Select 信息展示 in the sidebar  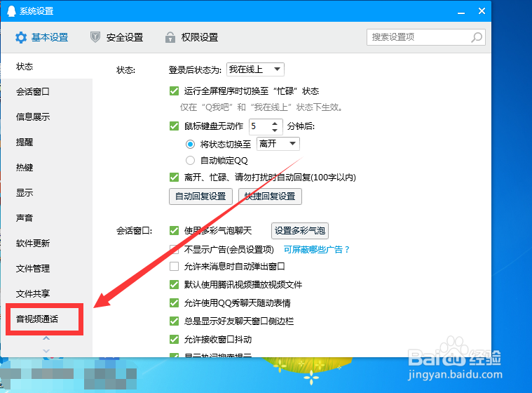click(x=46, y=116)
